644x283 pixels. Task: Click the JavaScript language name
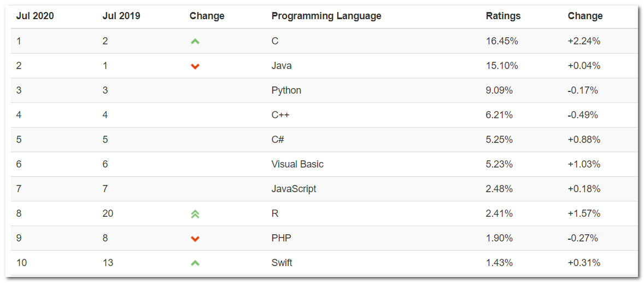click(294, 189)
